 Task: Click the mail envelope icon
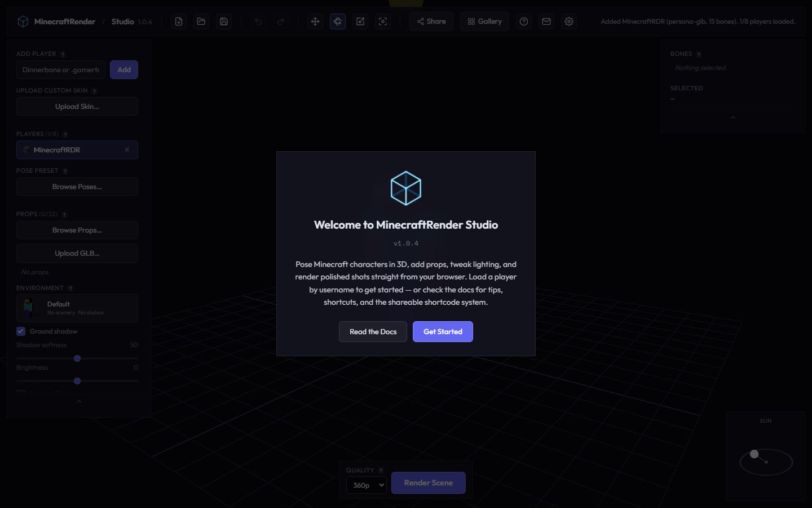tap(546, 21)
